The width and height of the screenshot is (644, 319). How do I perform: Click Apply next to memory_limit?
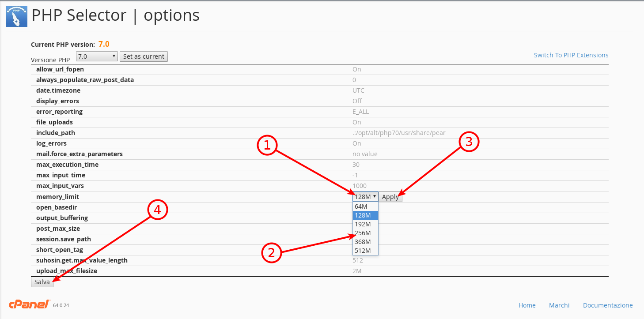point(390,197)
